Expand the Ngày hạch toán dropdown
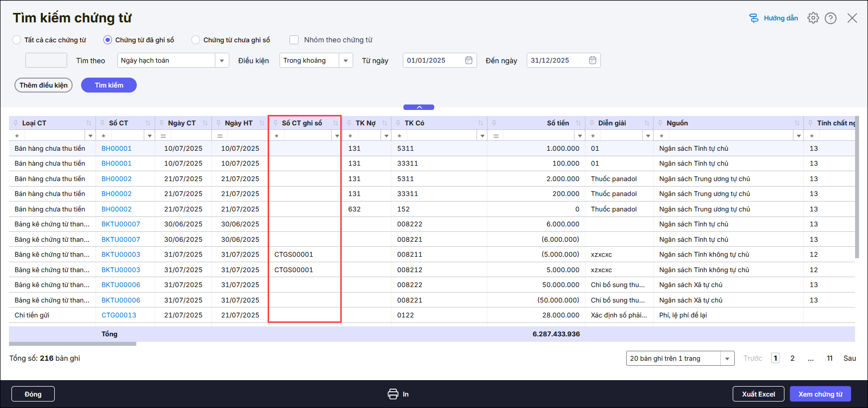Image resolution: width=868 pixels, height=408 pixels. (222, 60)
